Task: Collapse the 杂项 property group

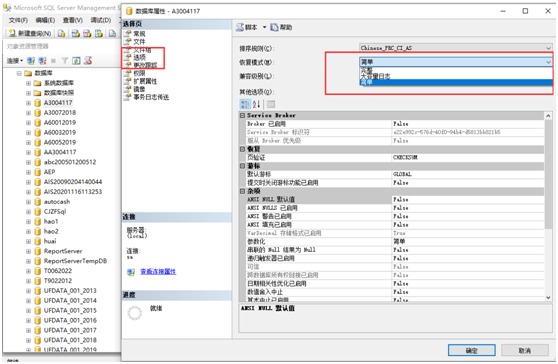Action: click(x=242, y=191)
